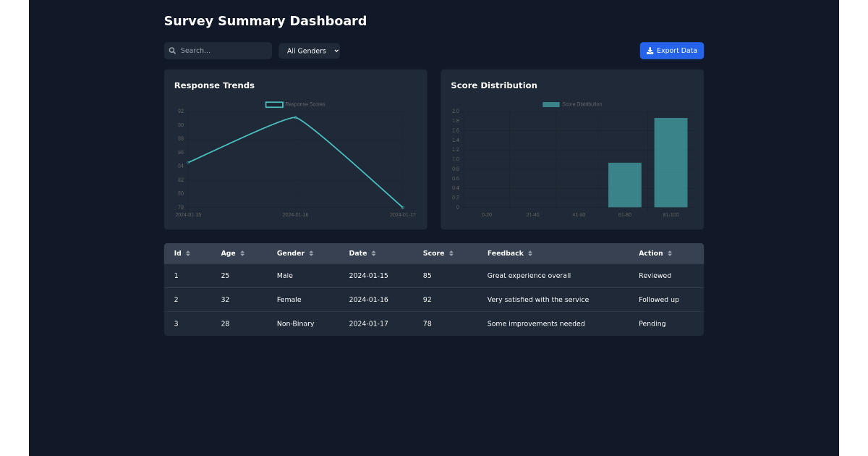Sort the table by Age using its sort icon
Image resolution: width=868 pixels, height=456 pixels.
point(242,253)
